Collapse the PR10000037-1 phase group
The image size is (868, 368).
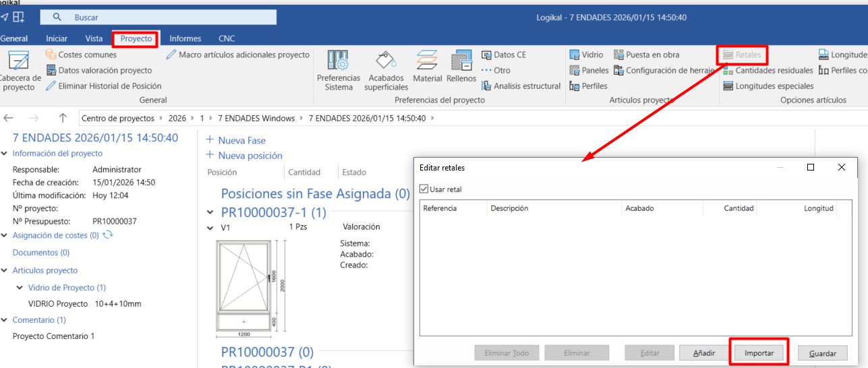point(211,213)
